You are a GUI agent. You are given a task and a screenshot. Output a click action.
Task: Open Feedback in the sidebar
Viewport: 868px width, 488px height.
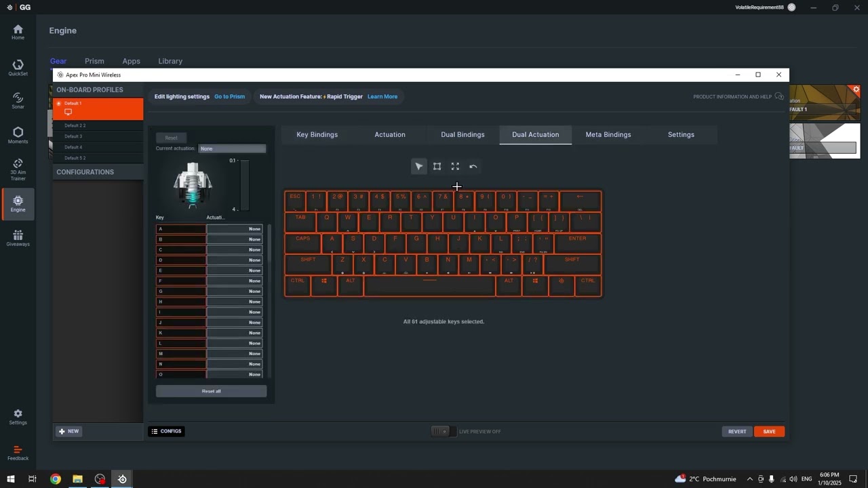[18, 453]
